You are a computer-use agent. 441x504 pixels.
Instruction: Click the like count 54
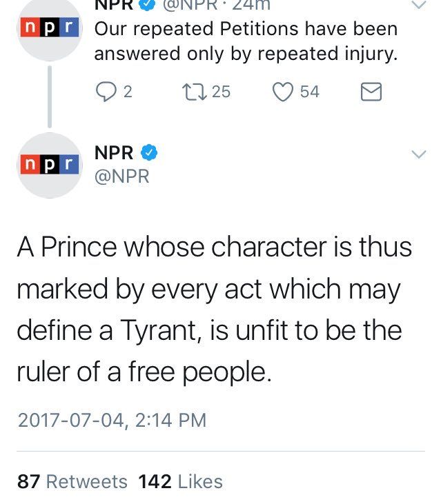coord(310,92)
